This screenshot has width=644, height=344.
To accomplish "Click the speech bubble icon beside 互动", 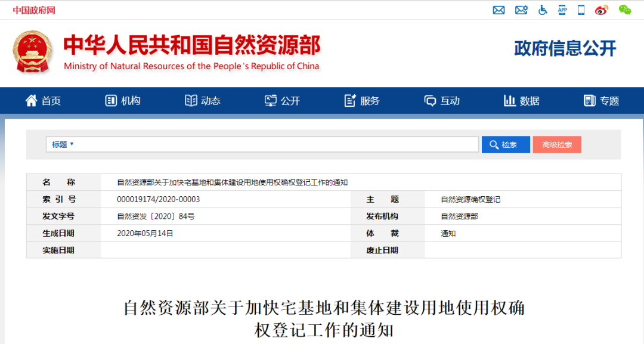I will [x=430, y=101].
